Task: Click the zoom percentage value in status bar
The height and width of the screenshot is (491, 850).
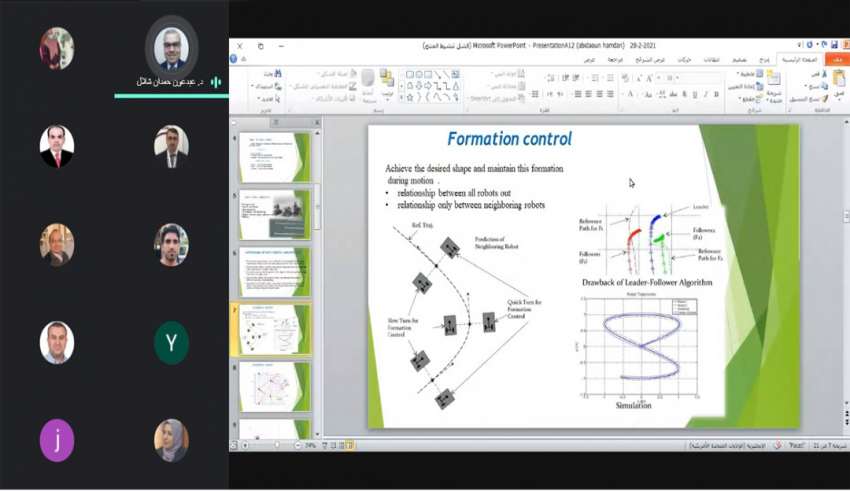Action: pos(310,445)
